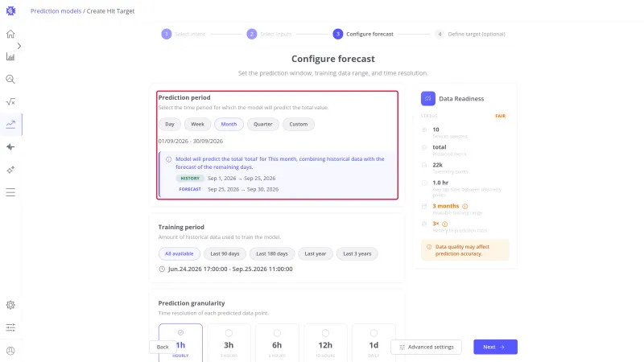Select Week prediction period

coord(197,125)
